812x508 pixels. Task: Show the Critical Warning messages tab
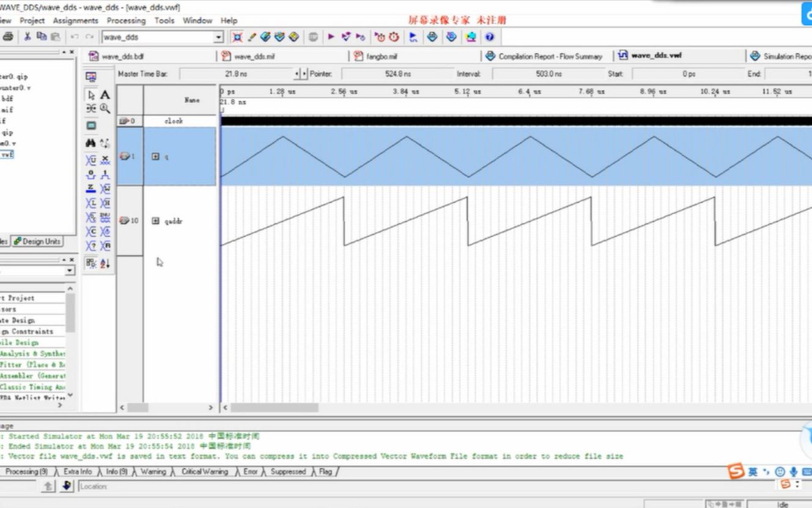[204, 471]
